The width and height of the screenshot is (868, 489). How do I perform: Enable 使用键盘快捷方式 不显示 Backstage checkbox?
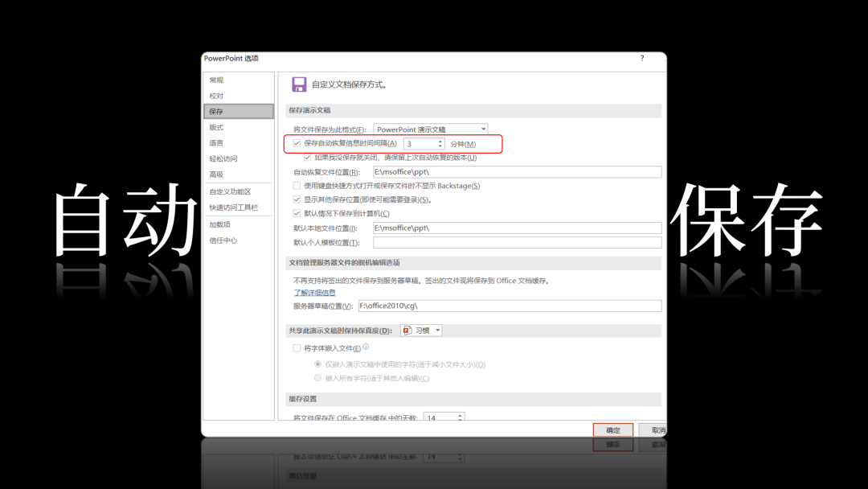(297, 186)
